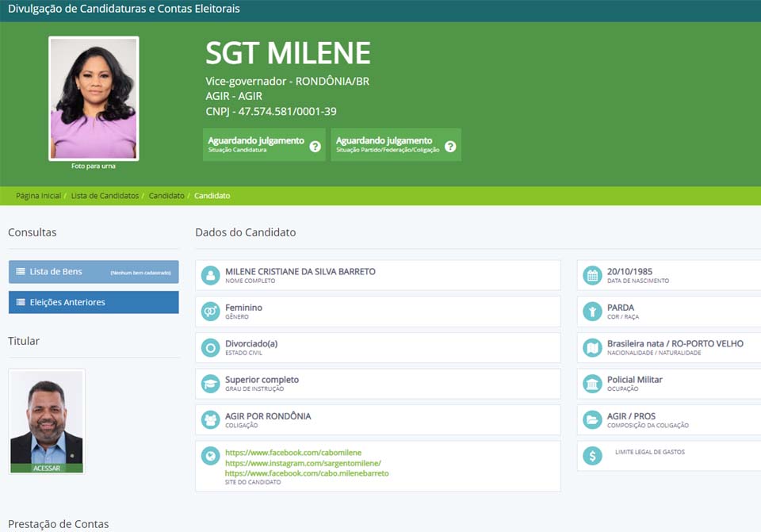Click SGT Milene's Foto para urna portrait
Viewport: 761px width, 532px height.
pos(94,98)
